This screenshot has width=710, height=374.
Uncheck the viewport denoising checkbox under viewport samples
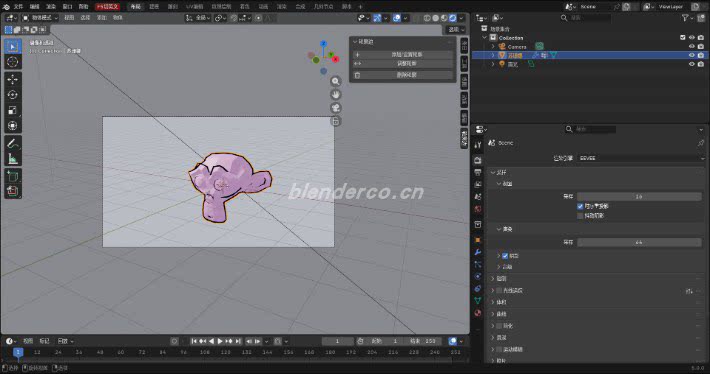(580, 206)
